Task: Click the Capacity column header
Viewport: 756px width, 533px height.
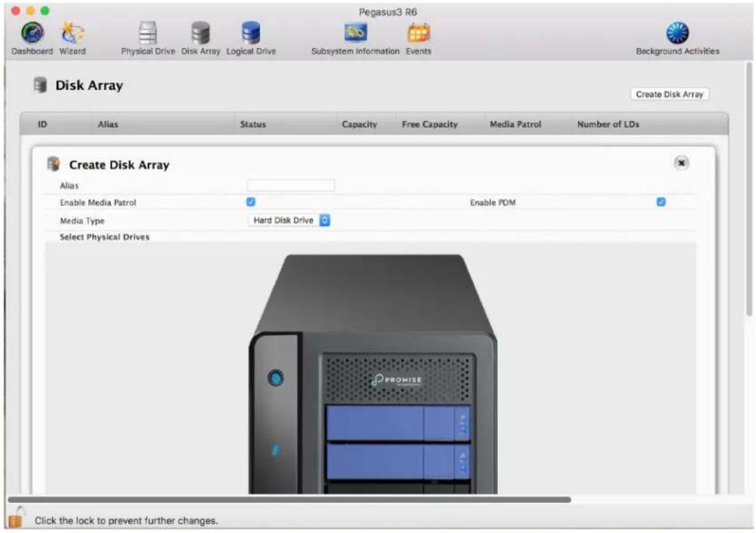Action: point(360,125)
